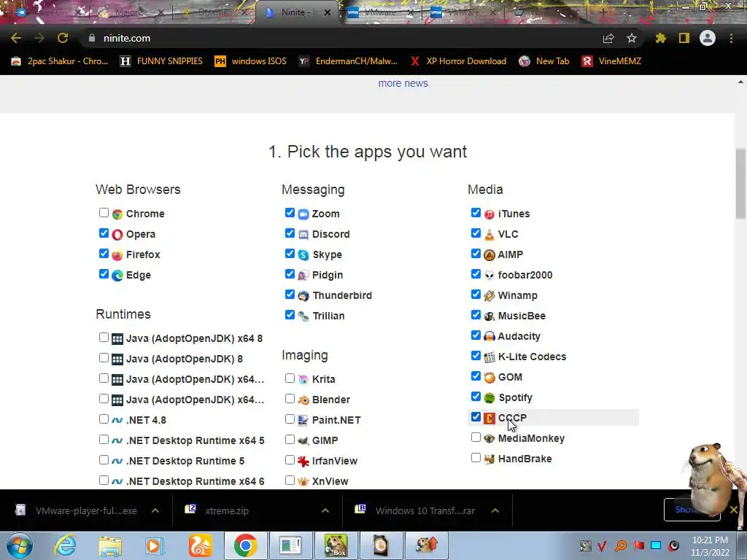The image size is (747, 560).
Task: Check the MediaMonkey checkbox
Action: pyautogui.click(x=476, y=437)
